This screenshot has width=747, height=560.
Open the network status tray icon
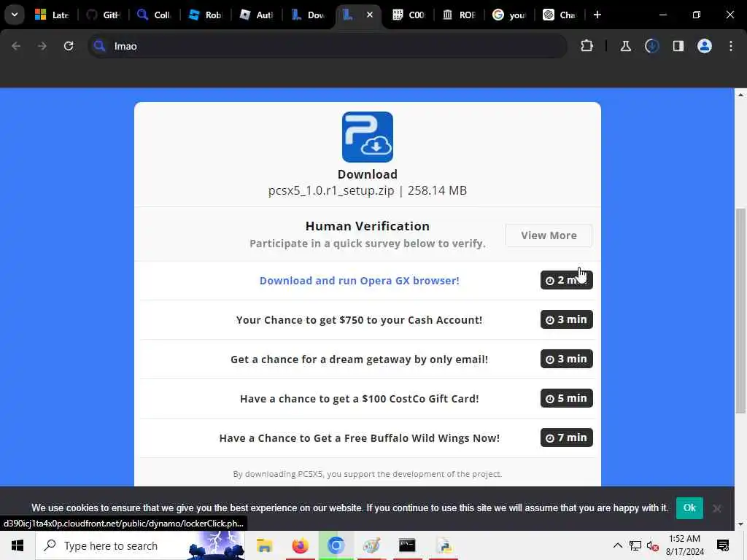tap(635, 545)
